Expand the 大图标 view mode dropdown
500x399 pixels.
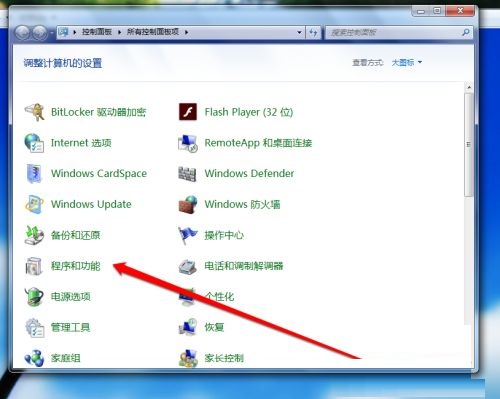pos(406,62)
